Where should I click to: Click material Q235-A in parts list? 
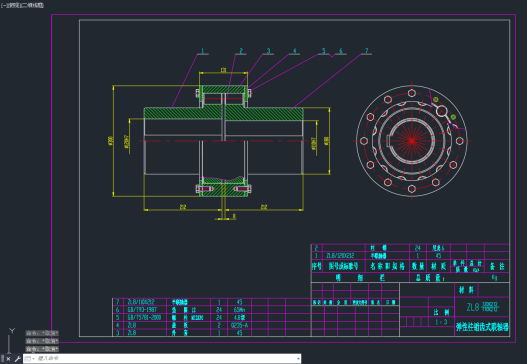(x=239, y=325)
